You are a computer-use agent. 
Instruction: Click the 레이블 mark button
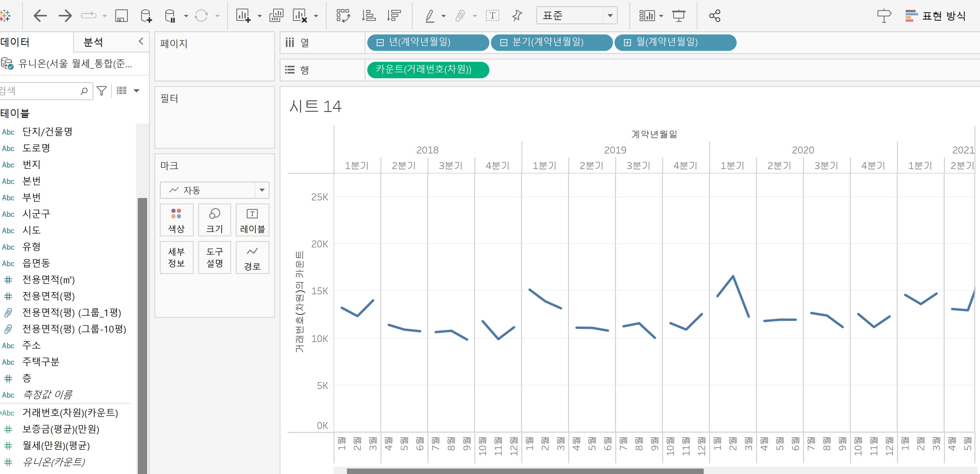[252, 220]
